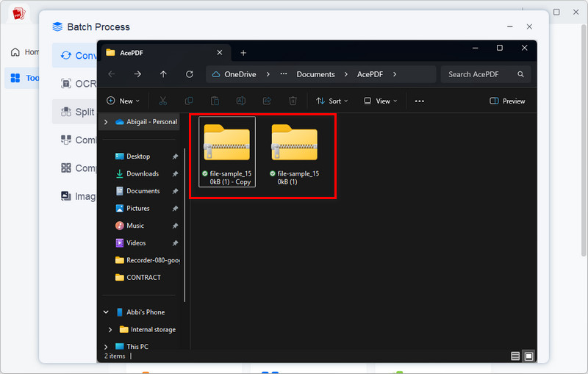
Task: Click the Cut scissors icon in toolbar
Action: [x=162, y=101]
